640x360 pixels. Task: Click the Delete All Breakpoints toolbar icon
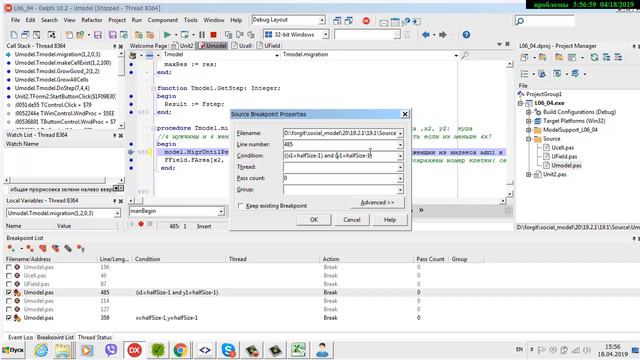click(43, 248)
